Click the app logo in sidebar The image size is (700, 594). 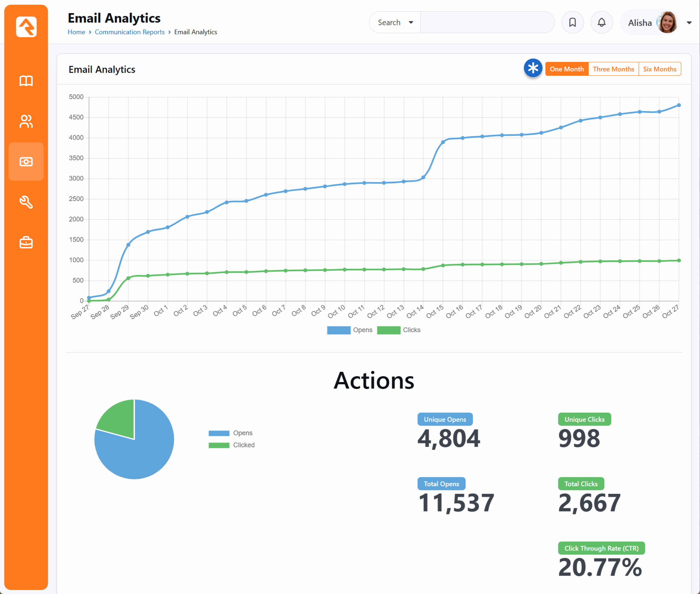26,27
